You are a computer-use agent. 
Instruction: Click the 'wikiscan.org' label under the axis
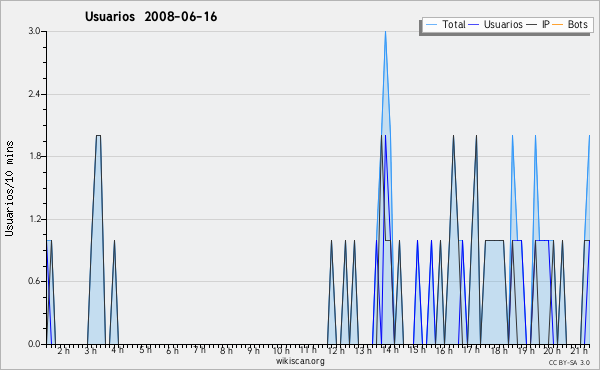pyautogui.click(x=300, y=361)
